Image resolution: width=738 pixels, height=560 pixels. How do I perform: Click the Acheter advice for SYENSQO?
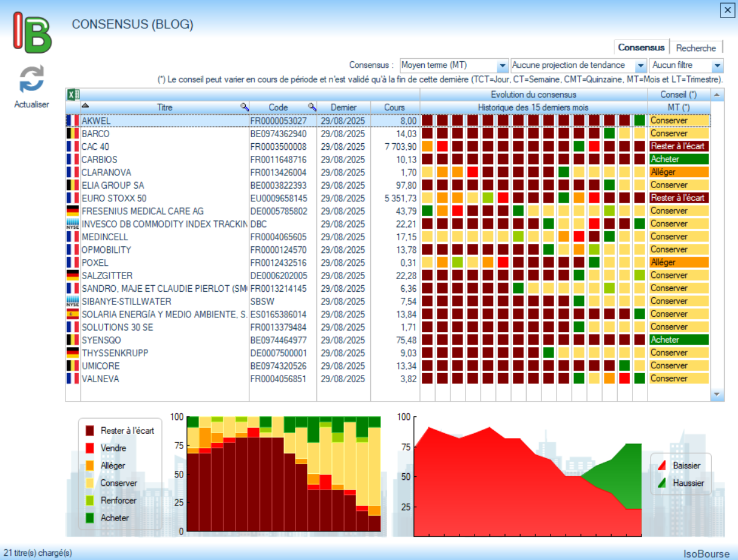[x=679, y=340]
